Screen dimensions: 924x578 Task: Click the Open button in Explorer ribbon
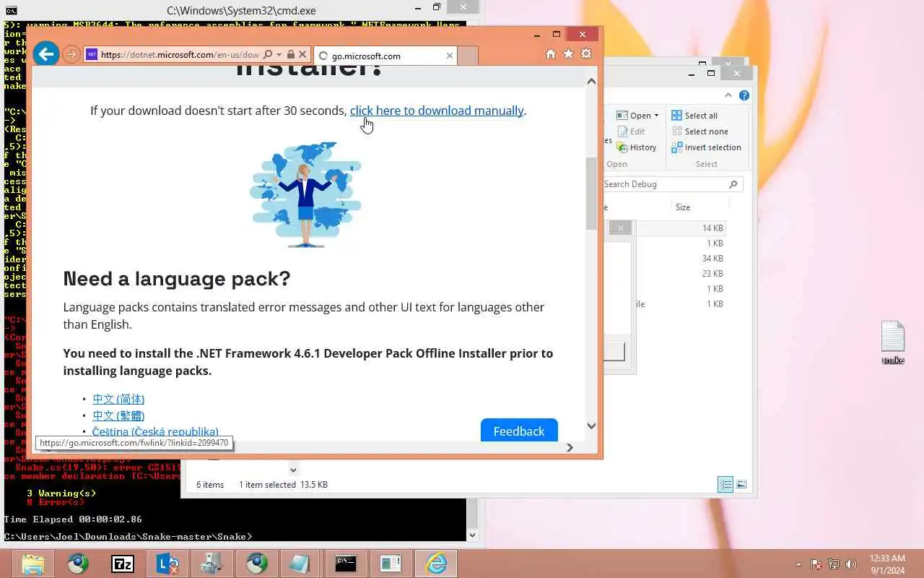(634, 116)
